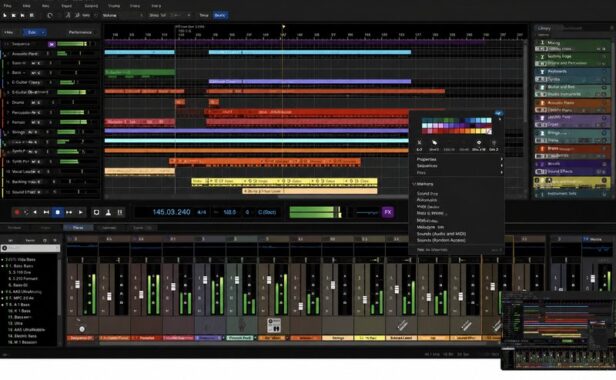Click the C key signature display
This screenshot has height=380, width=616.
267,212
